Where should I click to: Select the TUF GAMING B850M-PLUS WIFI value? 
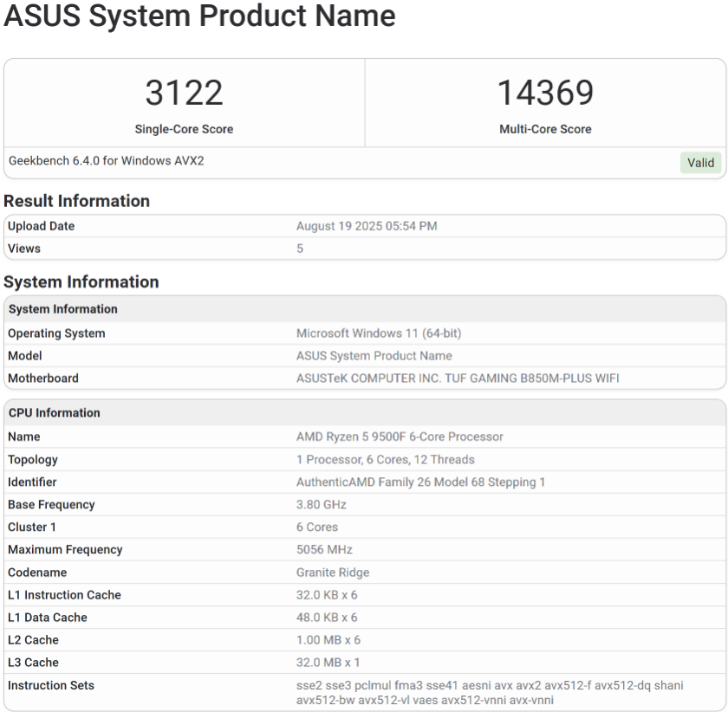(x=458, y=379)
